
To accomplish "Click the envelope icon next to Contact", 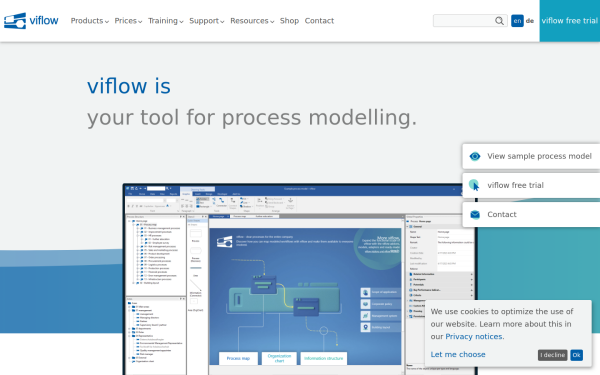I will pyautogui.click(x=475, y=215).
